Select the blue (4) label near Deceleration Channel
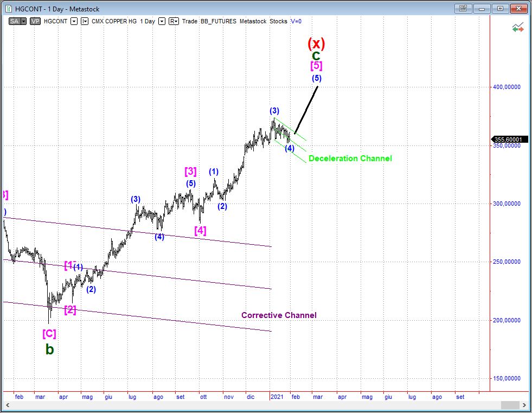The height and width of the screenshot is (413, 532). tap(290, 148)
